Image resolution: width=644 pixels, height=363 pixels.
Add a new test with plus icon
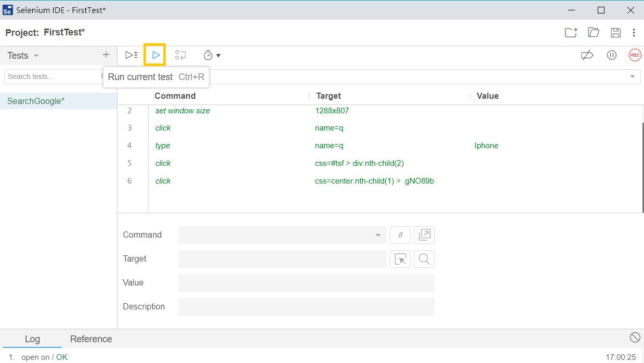pos(106,55)
